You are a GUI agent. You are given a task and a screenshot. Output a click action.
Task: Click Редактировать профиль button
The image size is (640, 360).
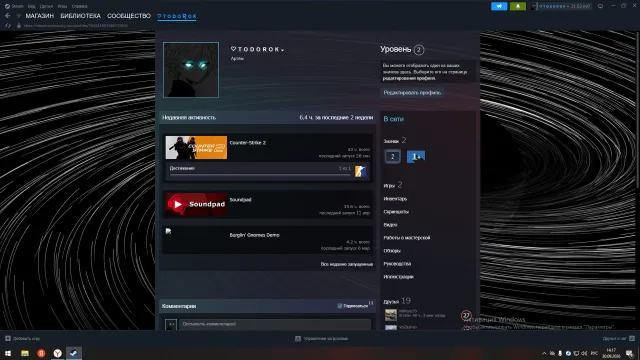tap(412, 93)
